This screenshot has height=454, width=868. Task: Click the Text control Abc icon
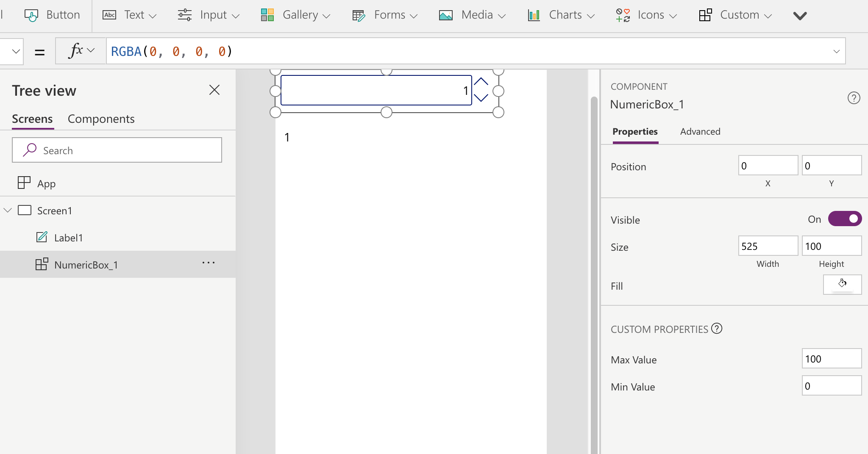pos(109,15)
